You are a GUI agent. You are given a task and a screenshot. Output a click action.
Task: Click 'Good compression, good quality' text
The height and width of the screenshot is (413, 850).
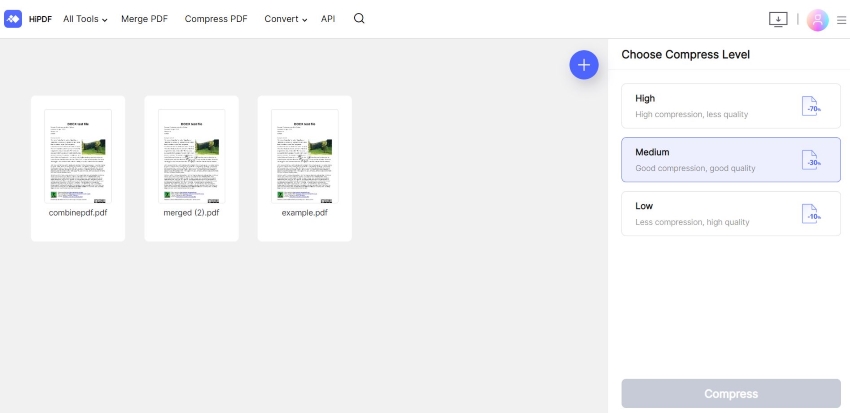pyautogui.click(x=695, y=168)
